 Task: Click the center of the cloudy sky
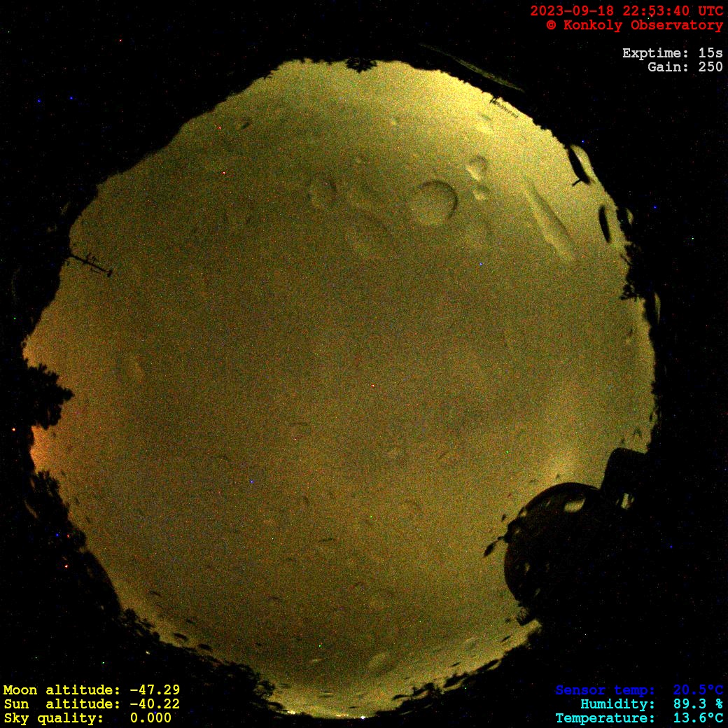(343, 378)
